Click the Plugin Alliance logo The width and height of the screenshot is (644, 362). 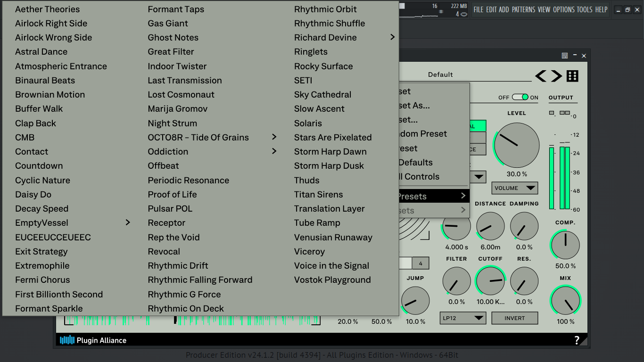[x=93, y=340]
